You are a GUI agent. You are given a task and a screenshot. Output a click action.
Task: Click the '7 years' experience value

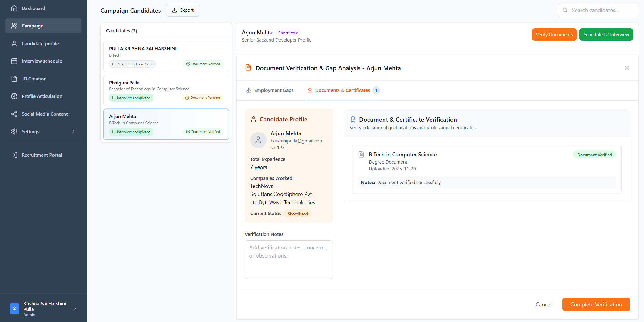coord(259,167)
